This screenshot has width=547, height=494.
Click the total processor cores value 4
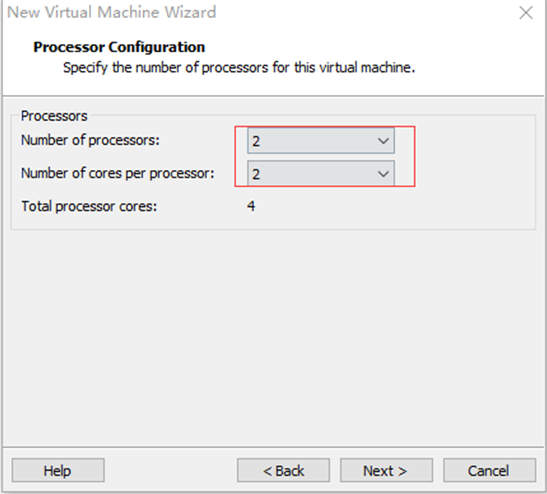click(251, 206)
